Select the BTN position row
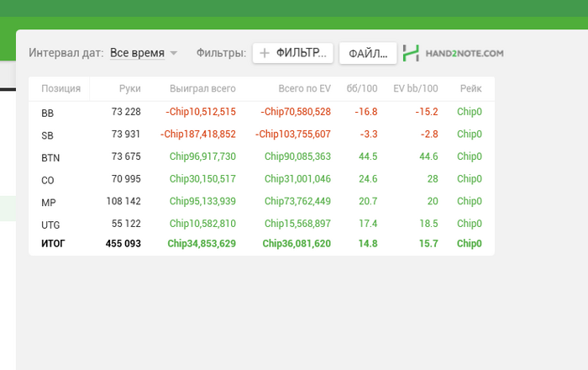Viewport: 588px width, 370px height. [x=261, y=156]
